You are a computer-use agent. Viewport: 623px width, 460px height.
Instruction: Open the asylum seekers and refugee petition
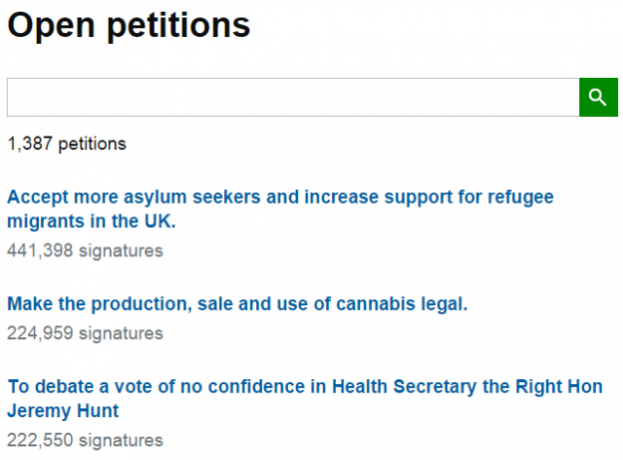(x=281, y=209)
